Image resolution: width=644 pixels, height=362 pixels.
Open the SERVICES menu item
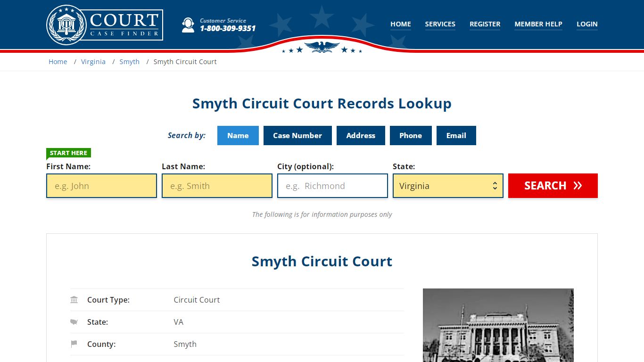pyautogui.click(x=440, y=24)
